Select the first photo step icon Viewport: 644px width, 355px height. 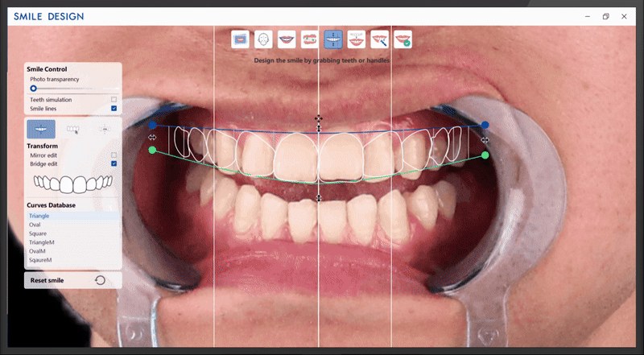click(x=240, y=39)
